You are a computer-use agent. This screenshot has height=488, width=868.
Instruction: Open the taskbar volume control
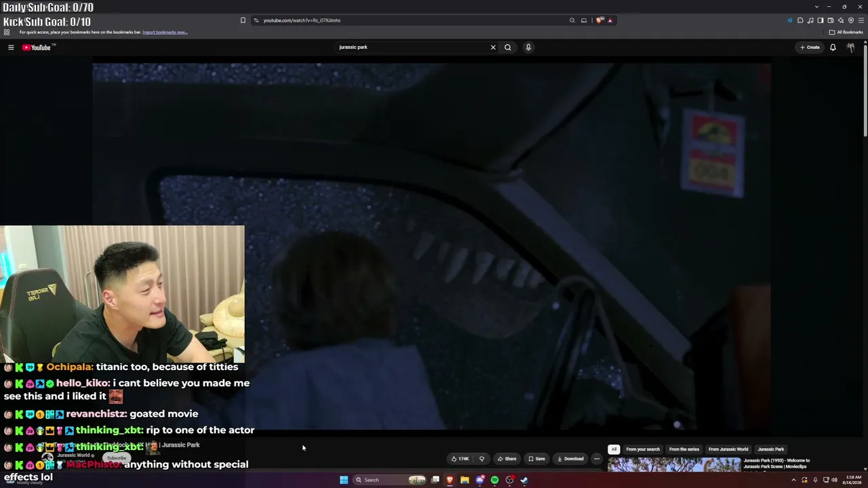coord(834,480)
